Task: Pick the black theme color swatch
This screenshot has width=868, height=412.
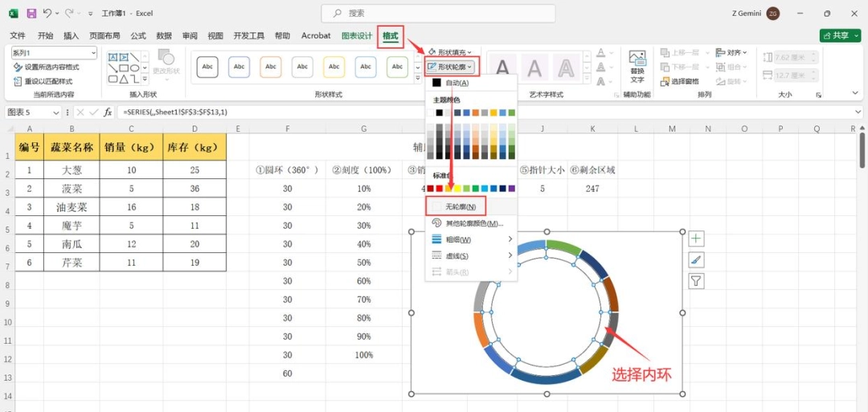Action: click(440, 112)
